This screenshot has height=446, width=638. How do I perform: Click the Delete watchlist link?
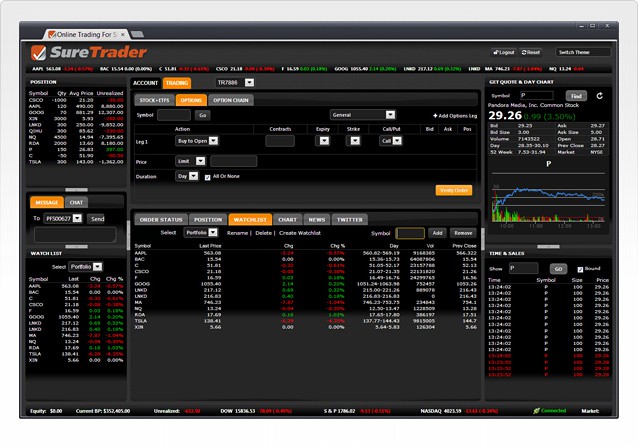263,233
